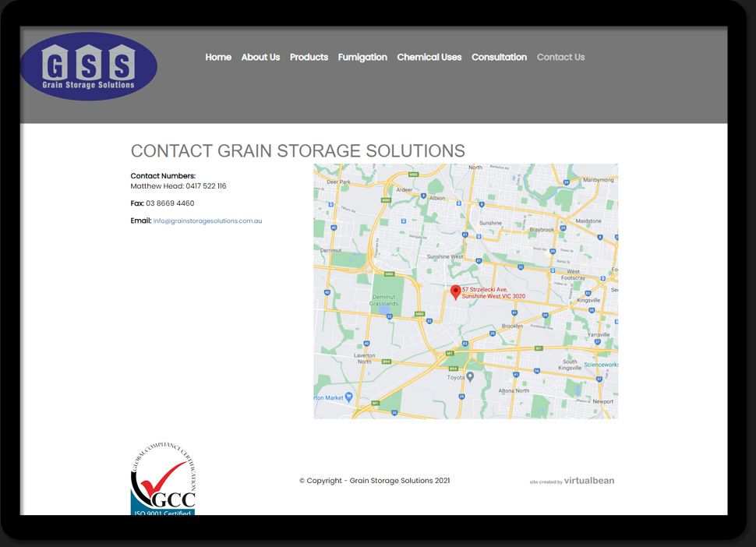Open the GCC ISO 9001 certification badge
Viewport: 756px width, 547px height.
coord(162,480)
